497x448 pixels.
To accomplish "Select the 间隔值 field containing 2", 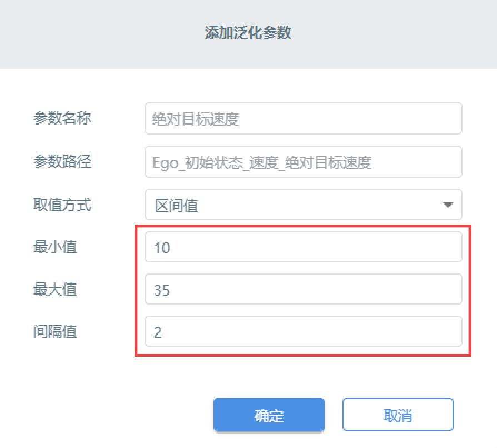I will coord(304,331).
